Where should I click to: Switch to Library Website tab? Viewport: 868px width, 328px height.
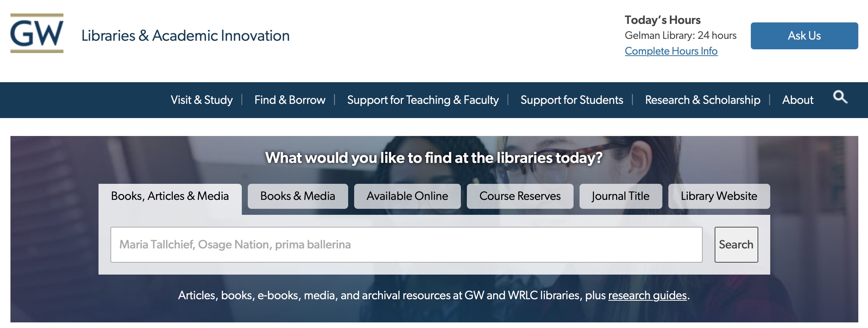click(719, 196)
